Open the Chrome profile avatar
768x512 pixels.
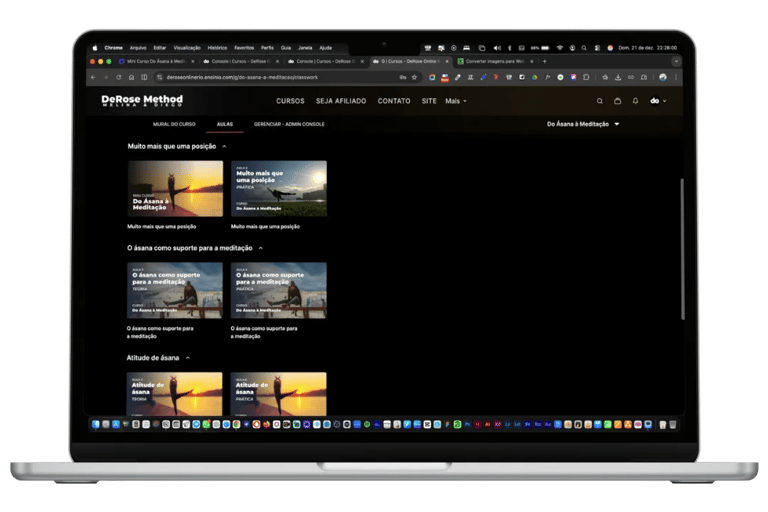pyautogui.click(x=663, y=77)
